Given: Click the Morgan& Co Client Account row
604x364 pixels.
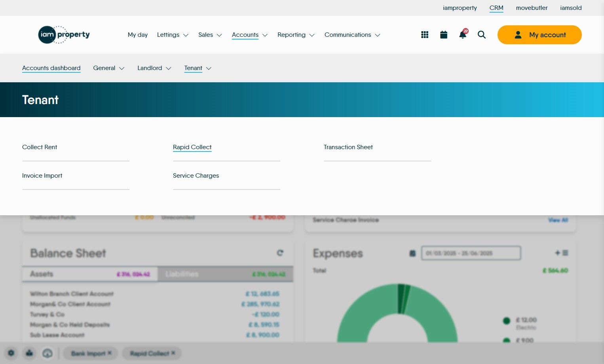Looking at the screenshot, I should (155, 304).
